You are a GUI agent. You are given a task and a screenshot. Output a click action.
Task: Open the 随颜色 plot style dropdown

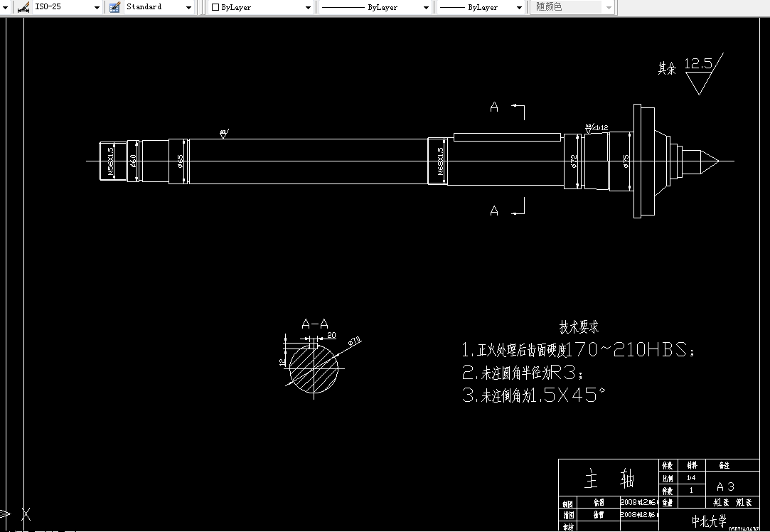(609, 7)
